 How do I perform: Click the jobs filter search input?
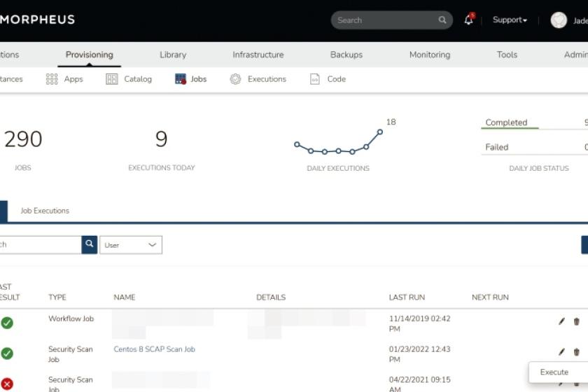pos(41,244)
